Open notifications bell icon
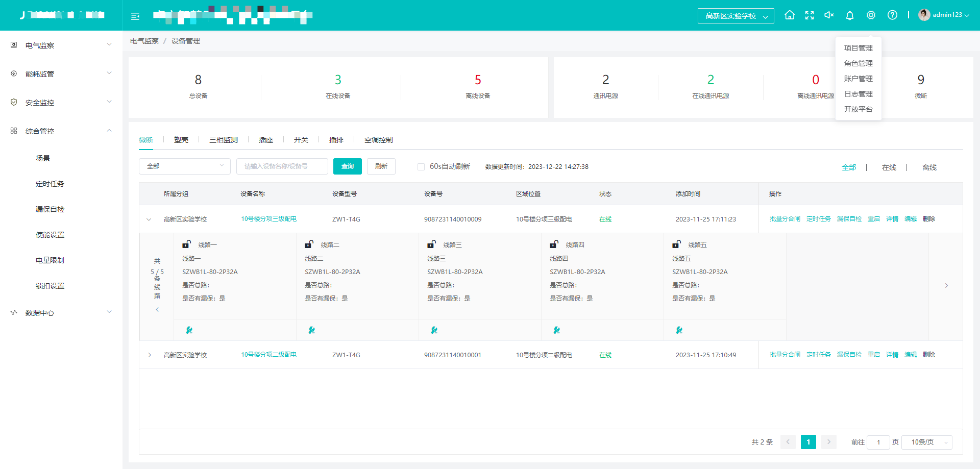Viewport: 980px width, 469px height. coord(850,15)
